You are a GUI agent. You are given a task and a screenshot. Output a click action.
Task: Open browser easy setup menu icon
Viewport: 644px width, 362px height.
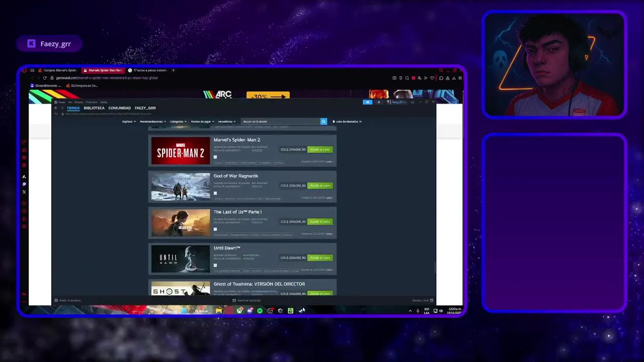[460, 78]
